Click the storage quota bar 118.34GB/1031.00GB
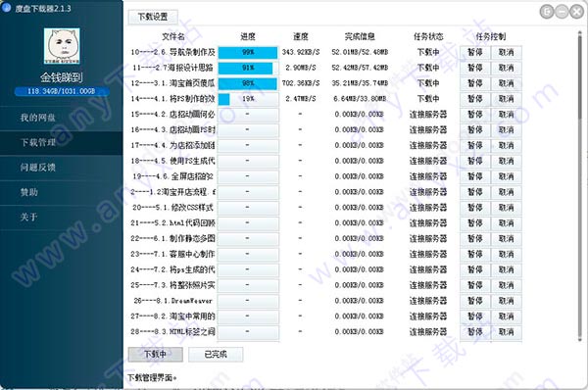This screenshot has height=390, width=588. [x=62, y=91]
